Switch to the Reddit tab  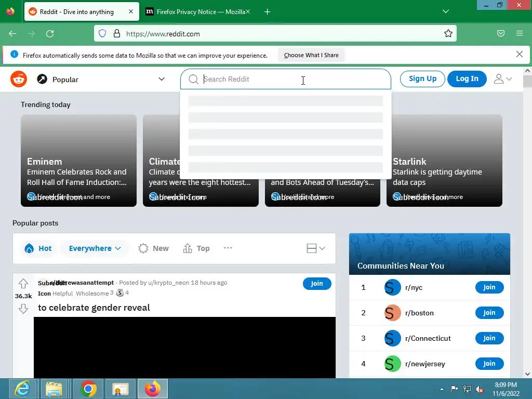pos(82,11)
